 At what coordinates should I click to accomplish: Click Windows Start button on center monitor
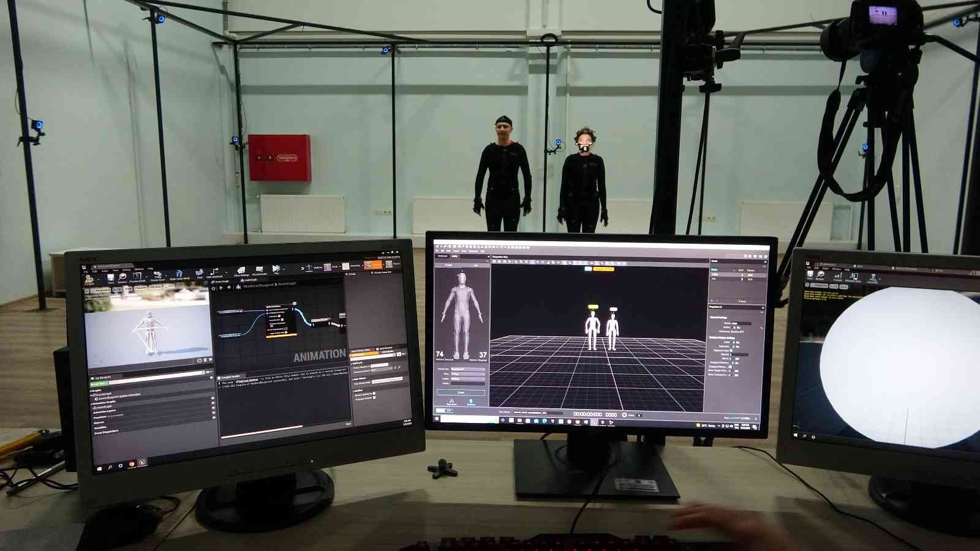(x=438, y=419)
